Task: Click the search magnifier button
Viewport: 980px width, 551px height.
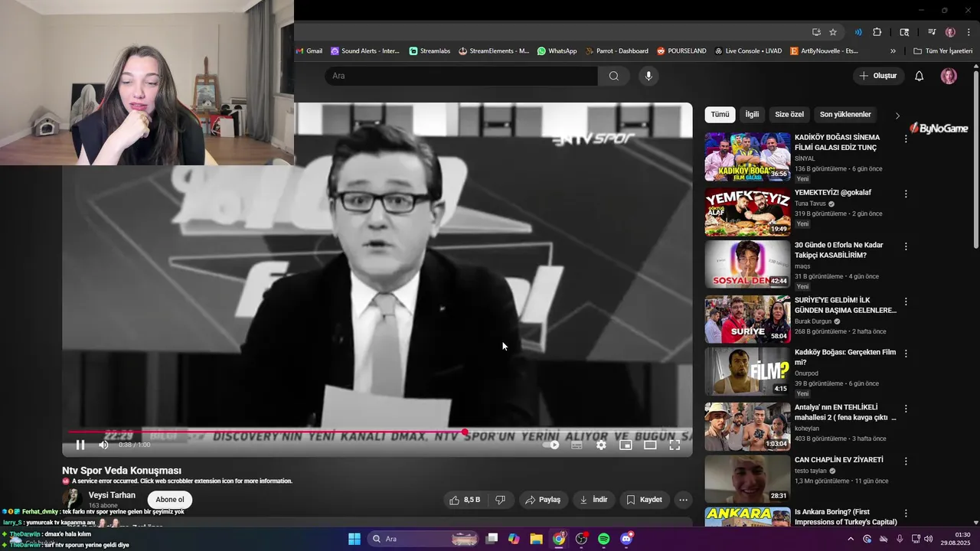Action: click(614, 76)
